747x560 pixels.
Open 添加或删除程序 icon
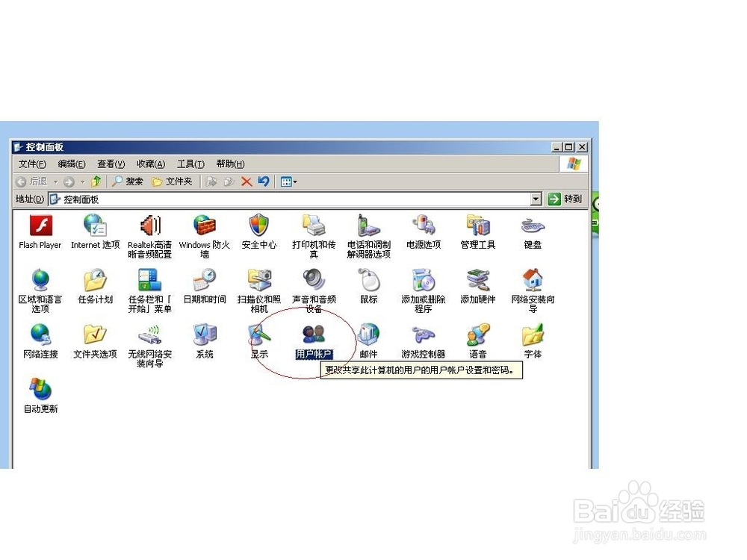tap(424, 281)
